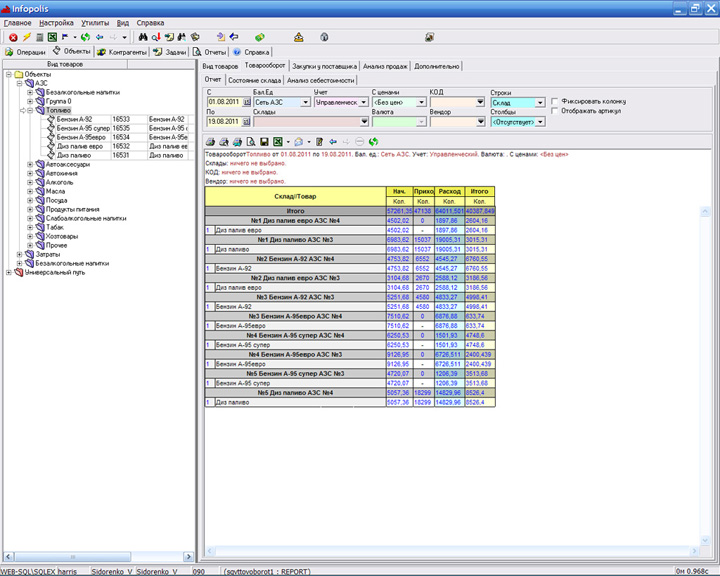Viewport: 720px width, 576px height.
Task: Open the 'Операции' tab
Action: coord(25,52)
